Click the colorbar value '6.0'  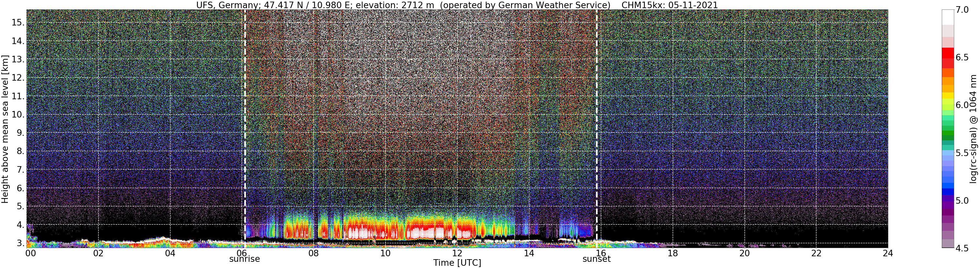point(962,105)
